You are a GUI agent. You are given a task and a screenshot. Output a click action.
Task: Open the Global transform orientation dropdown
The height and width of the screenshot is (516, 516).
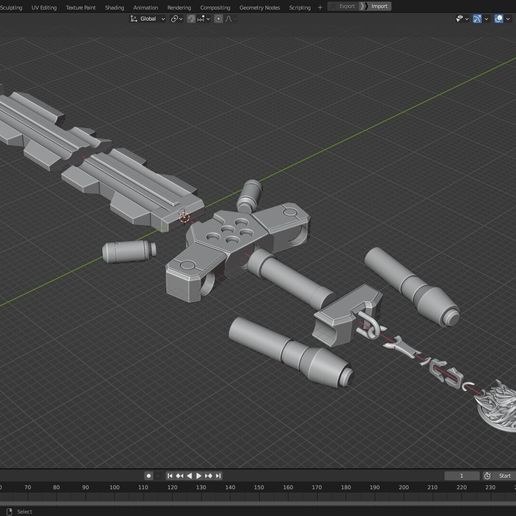[152, 19]
